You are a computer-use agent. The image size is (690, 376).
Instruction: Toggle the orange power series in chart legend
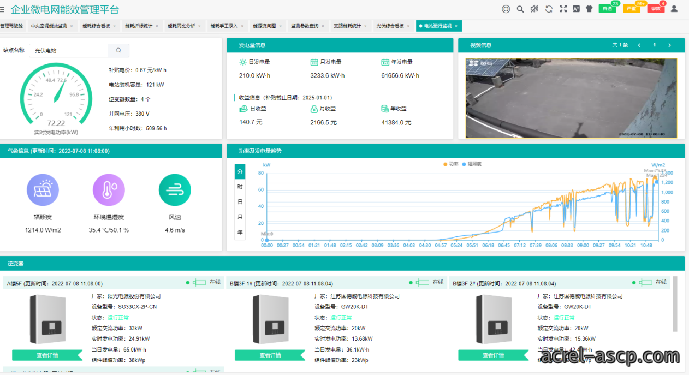[451, 164]
